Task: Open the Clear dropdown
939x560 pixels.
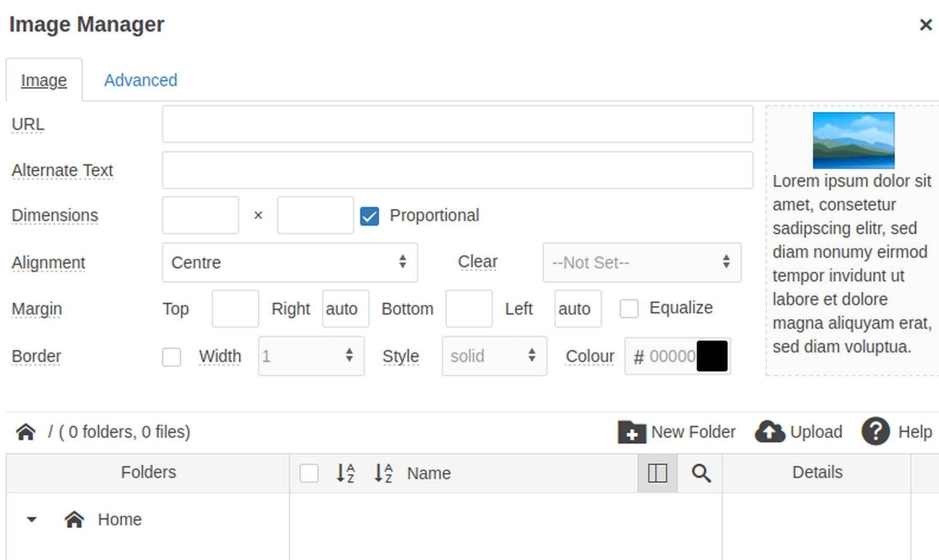Action: 642,262
